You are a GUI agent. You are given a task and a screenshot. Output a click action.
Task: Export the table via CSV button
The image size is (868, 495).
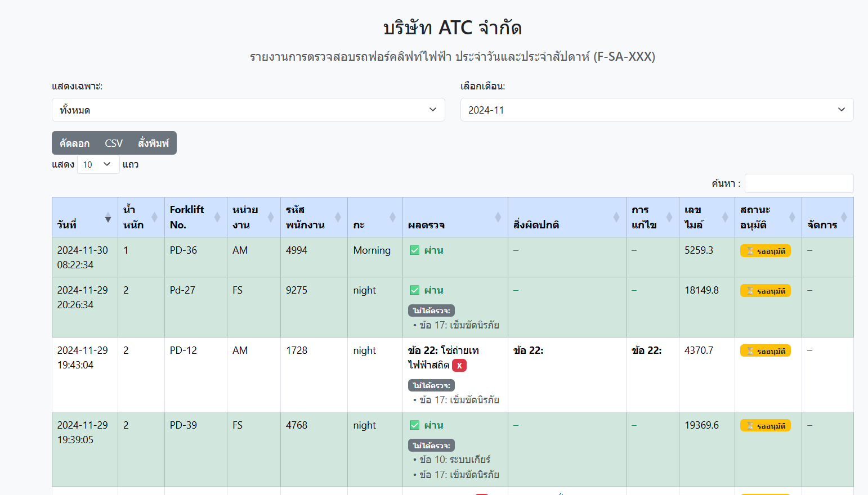pos(114,143)
